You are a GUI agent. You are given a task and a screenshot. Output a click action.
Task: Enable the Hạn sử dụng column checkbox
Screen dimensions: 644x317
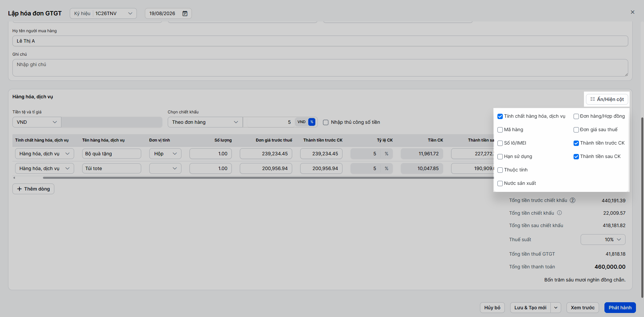coord(500,157)
